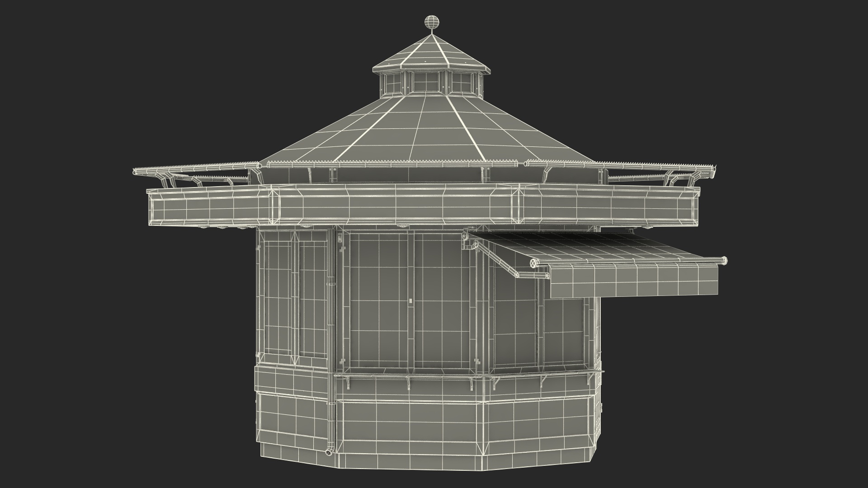Click the door handle on the kiosk's front panel

click(410, 300)
